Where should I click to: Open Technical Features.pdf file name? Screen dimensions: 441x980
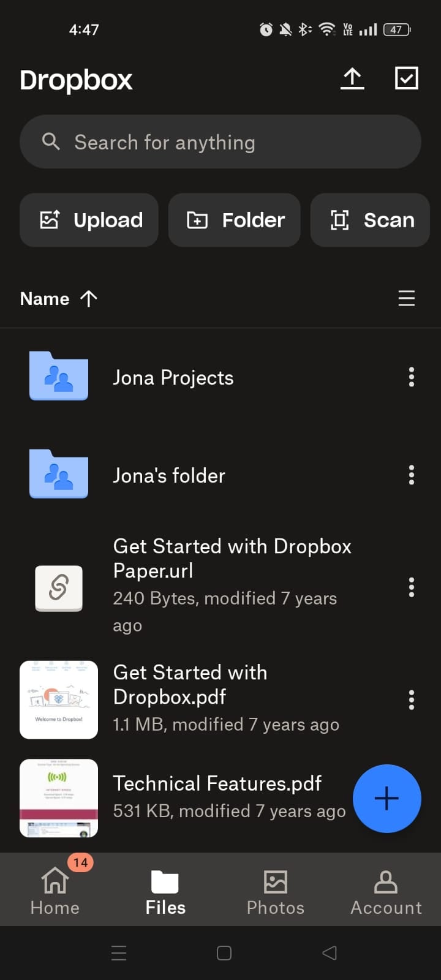pyautogui.click(x=217, y=783)
